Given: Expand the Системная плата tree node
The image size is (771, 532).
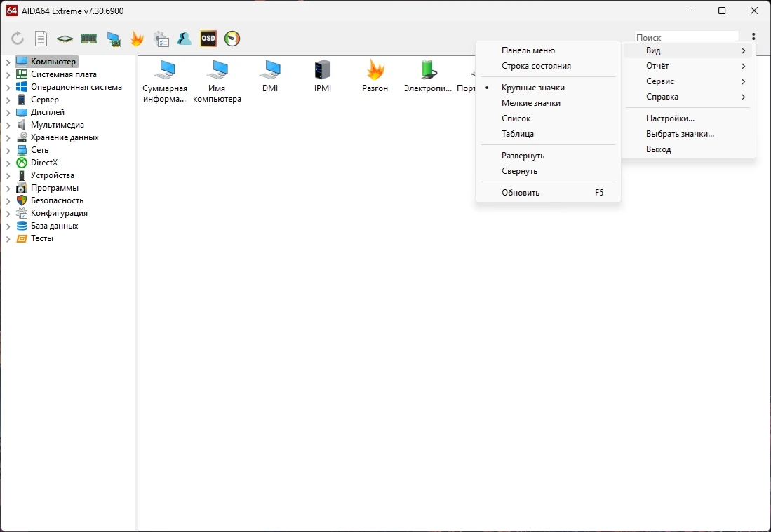Looking at the screenshot, I should pyautogui.click(x=8, y=75).
